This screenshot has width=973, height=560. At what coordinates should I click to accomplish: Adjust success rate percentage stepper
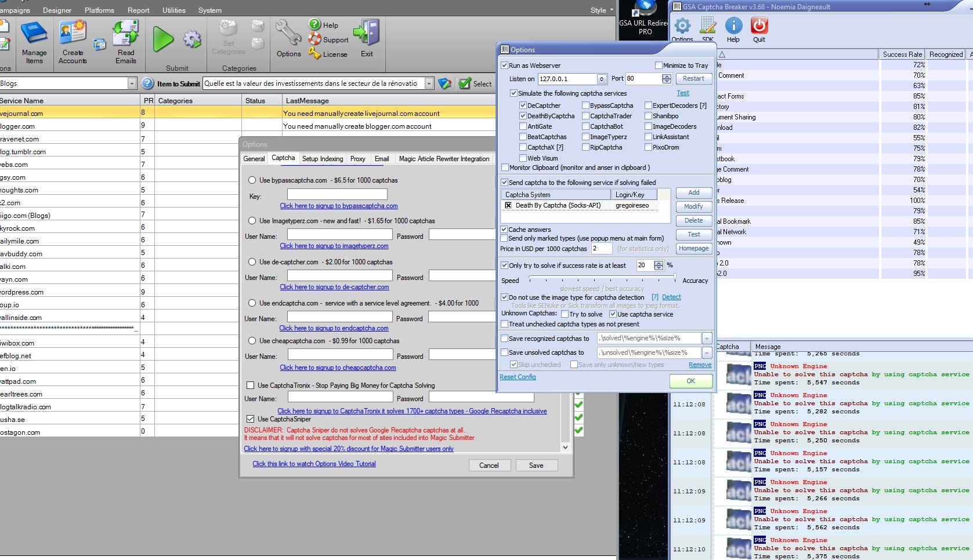click(659, 266)
